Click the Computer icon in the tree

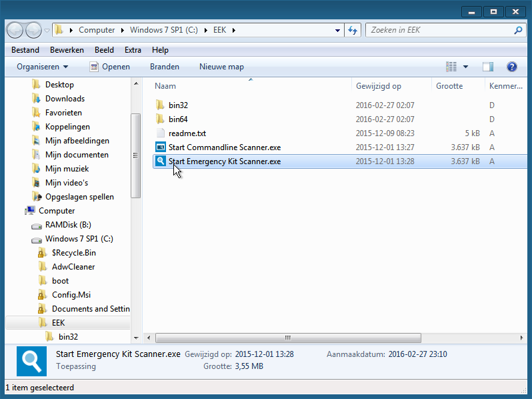(30, 211)
